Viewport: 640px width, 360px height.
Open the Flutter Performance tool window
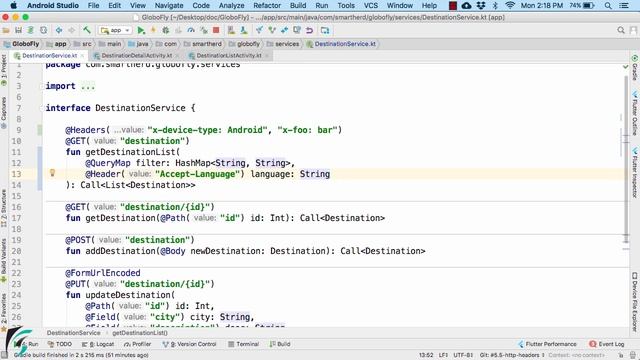547,344
